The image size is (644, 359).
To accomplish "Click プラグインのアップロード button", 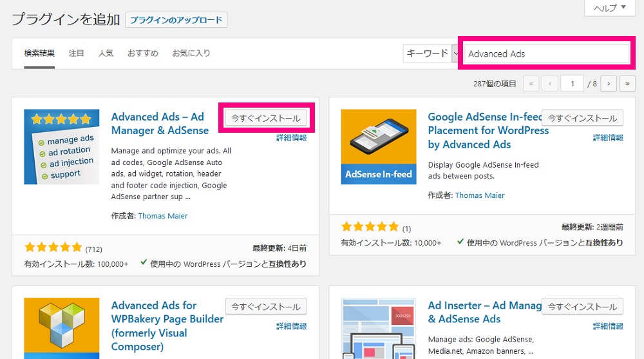I will click(x=176, y=20).
